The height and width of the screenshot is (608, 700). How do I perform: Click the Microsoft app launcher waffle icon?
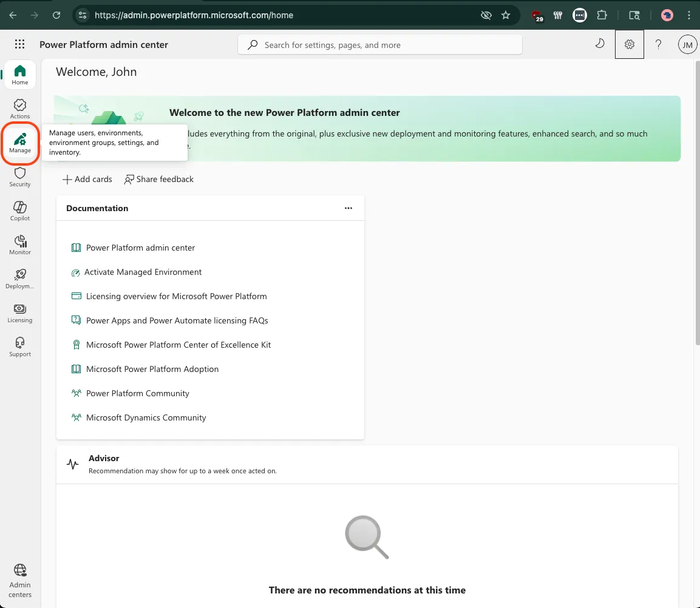pyautogui.click(x=19, y=44)
